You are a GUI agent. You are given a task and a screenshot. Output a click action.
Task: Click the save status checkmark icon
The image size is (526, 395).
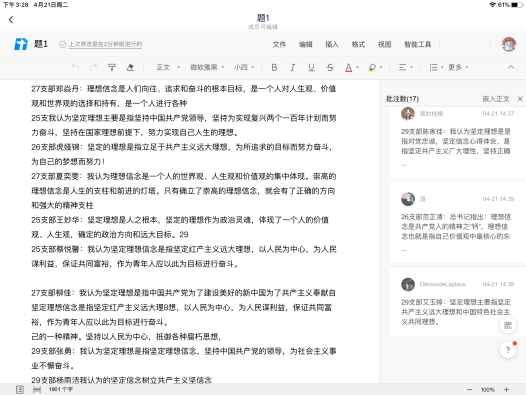tap(62, 44)
